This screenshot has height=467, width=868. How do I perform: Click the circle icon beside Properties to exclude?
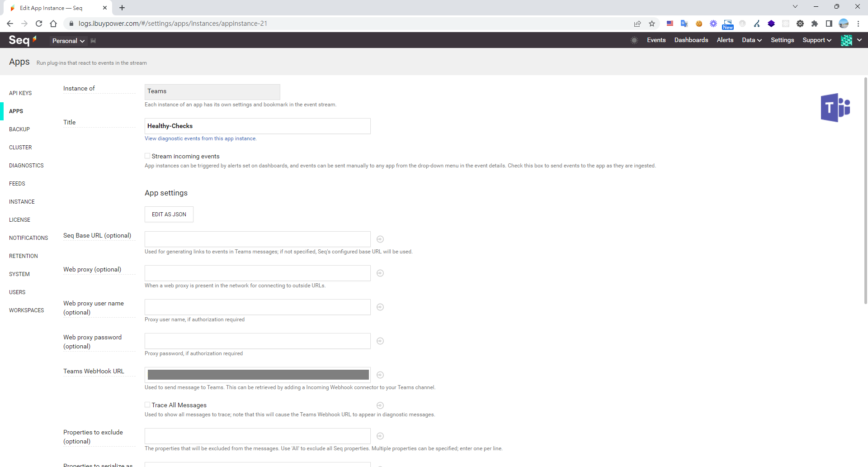pos(380,436)
